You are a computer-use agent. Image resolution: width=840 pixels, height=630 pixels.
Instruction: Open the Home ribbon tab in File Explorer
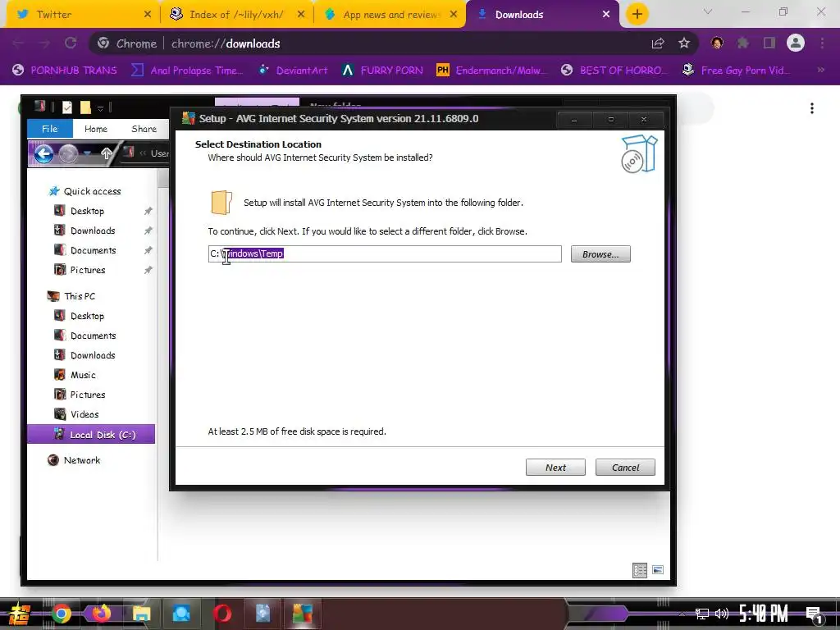96,129
